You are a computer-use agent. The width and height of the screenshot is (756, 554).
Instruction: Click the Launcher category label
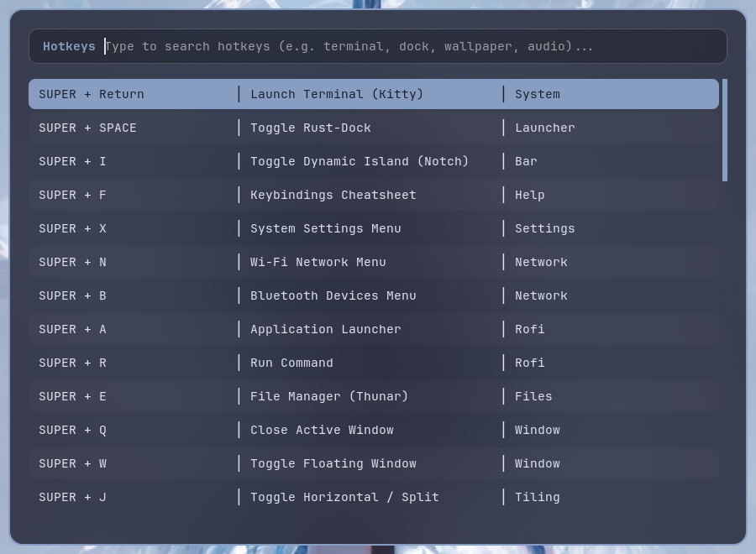[545, 128]
